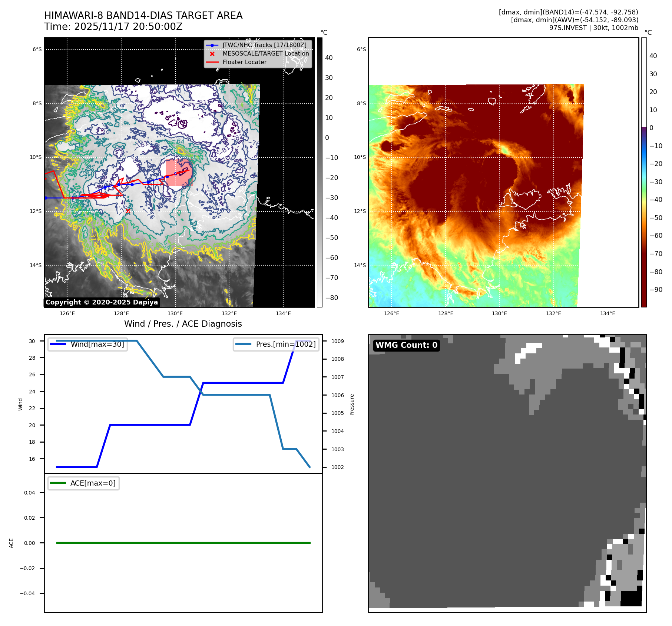The image size is (672, 626).
Task: Click the Wind / Pres. / ACE Diagnosis heading
Action: coord(183,324)
